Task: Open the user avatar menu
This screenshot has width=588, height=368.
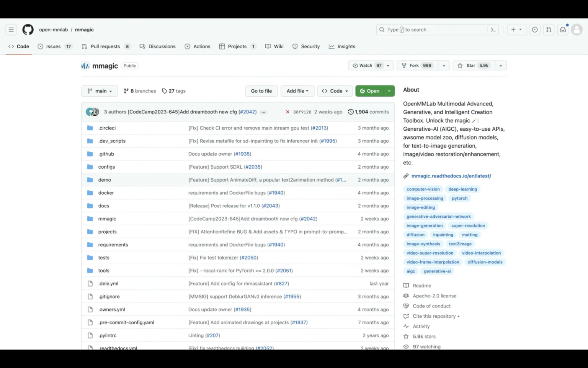Action: coord(577,30)
